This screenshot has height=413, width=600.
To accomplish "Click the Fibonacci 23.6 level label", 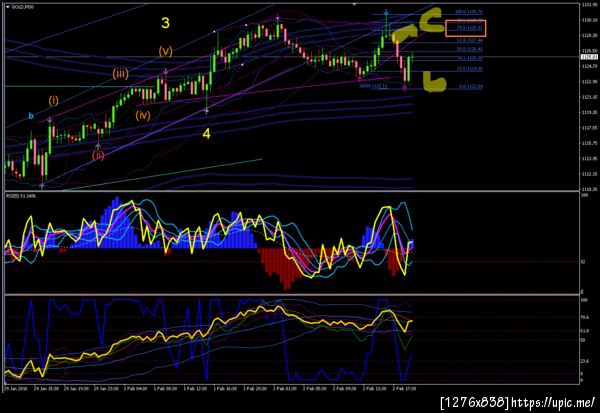I will [469, 69].
